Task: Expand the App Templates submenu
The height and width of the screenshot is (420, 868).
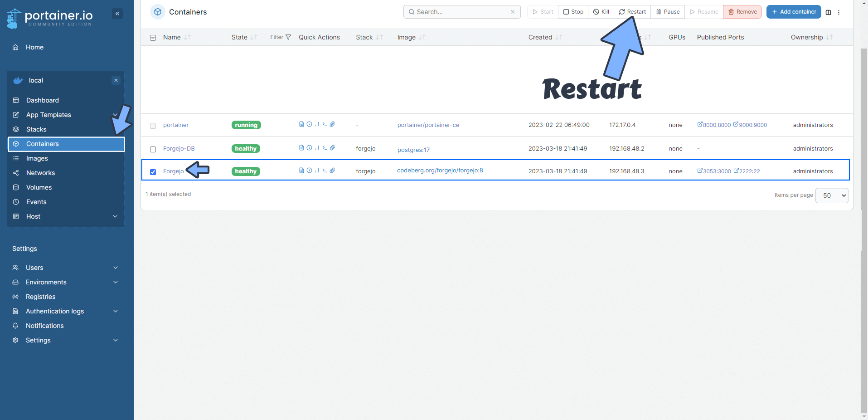Action: pos(115,115)
